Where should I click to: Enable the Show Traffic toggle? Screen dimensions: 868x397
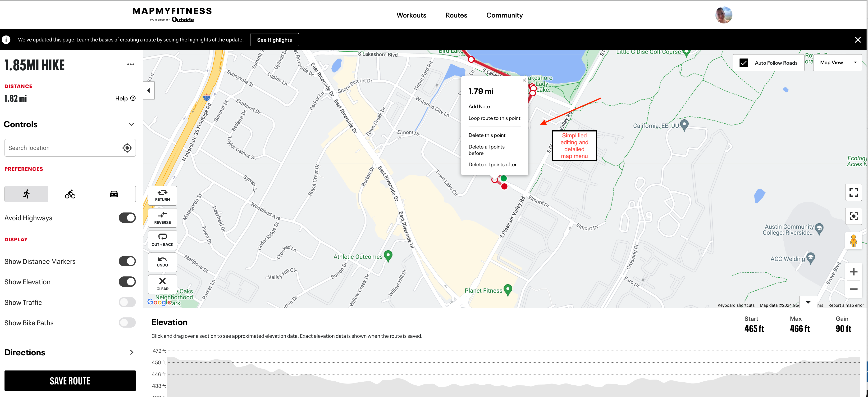(127, 302)
